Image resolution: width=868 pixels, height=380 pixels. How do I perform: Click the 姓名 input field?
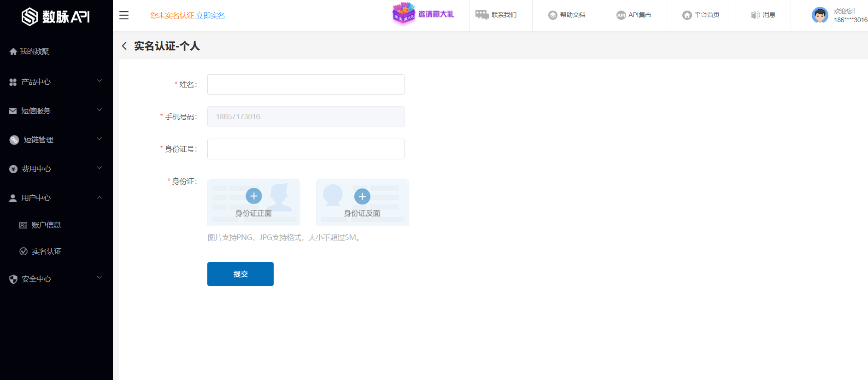tap(305, 85)
